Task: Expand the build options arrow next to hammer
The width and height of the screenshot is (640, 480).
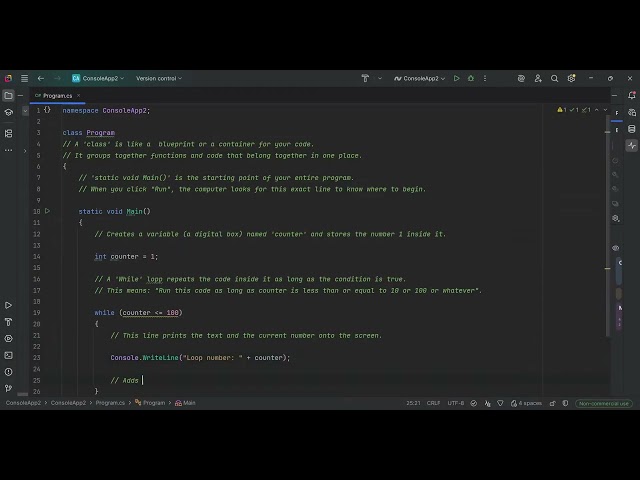Action: (380, 78)
